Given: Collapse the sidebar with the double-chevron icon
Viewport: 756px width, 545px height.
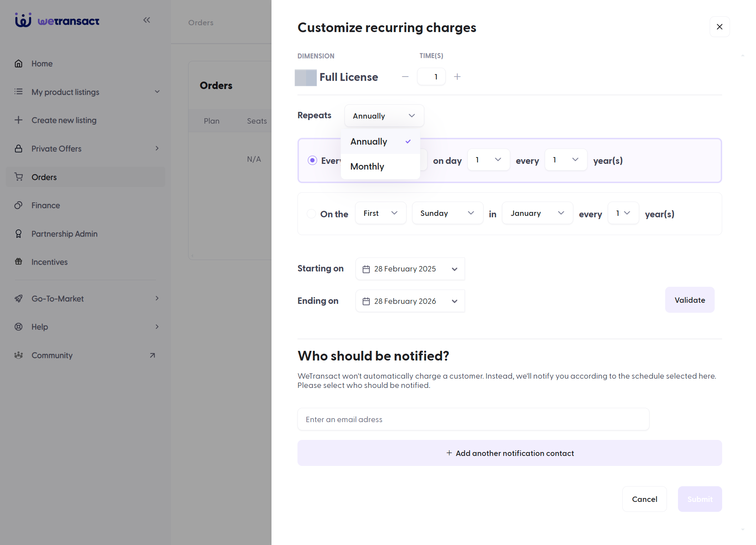Looking at the screenshot, I should pyautogui.click(x=147, y=20).
